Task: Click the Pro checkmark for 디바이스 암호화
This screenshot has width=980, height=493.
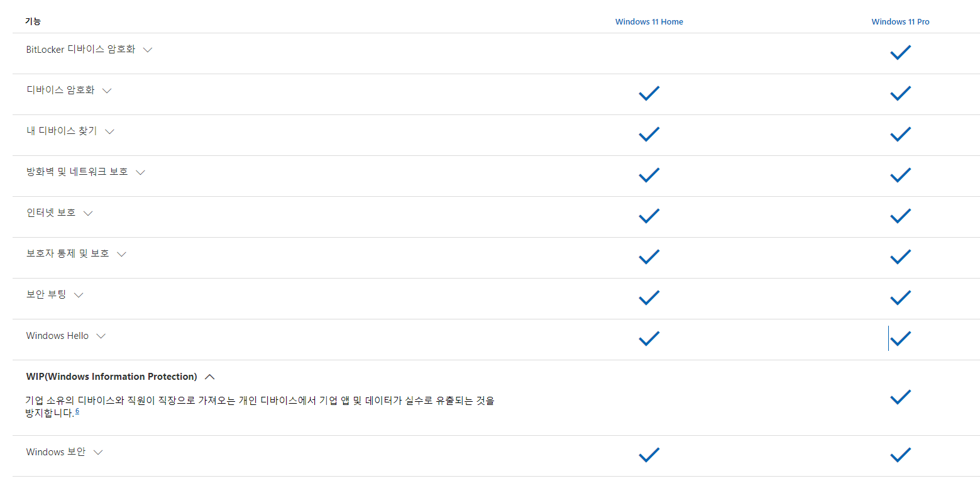Action: click(900, 93)
